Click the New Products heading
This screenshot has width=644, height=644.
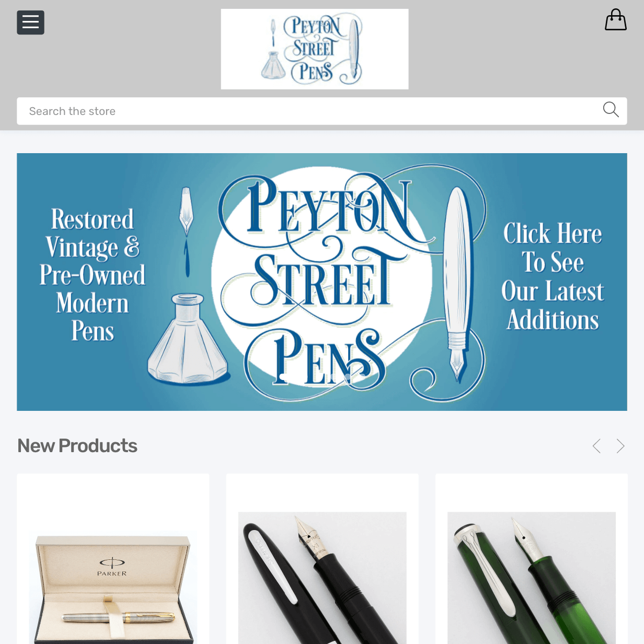[77, 446]
